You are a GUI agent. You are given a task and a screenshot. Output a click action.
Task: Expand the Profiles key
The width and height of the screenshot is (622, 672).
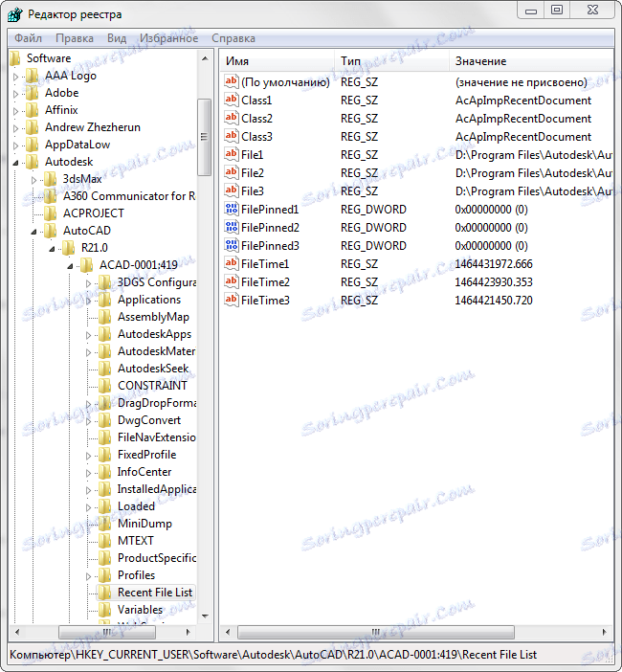88,576
